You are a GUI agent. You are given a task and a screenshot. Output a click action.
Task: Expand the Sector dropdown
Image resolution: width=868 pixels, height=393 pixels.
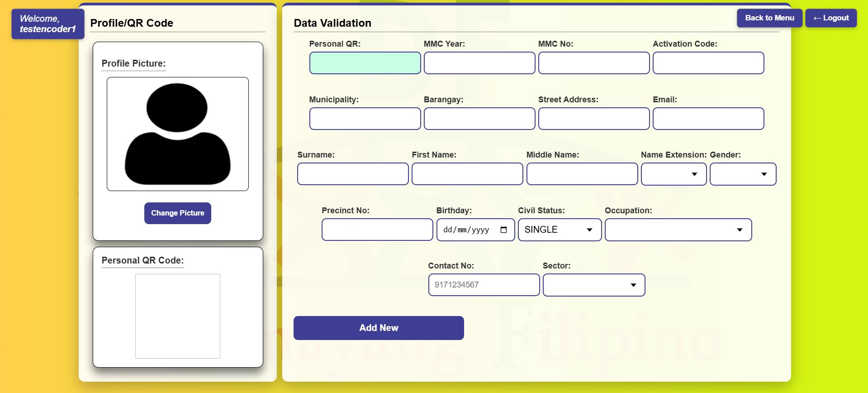594,285
